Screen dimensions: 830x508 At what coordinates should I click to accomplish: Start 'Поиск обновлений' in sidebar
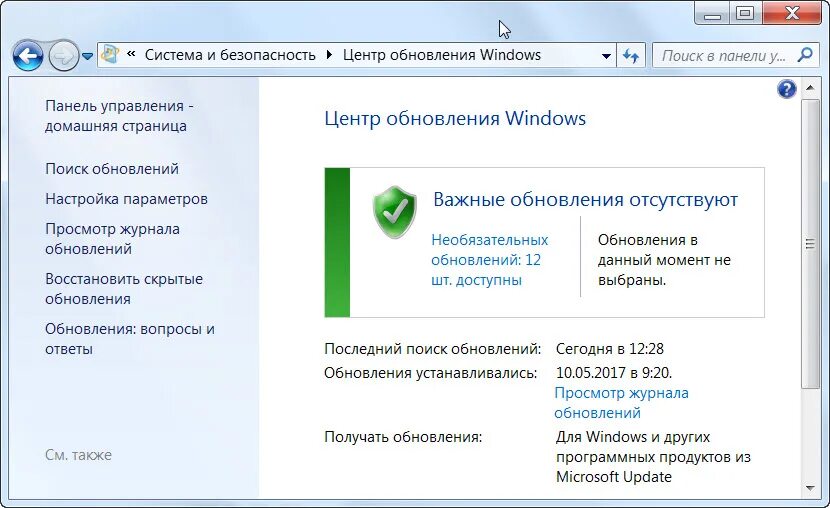[x=112, y=169]
